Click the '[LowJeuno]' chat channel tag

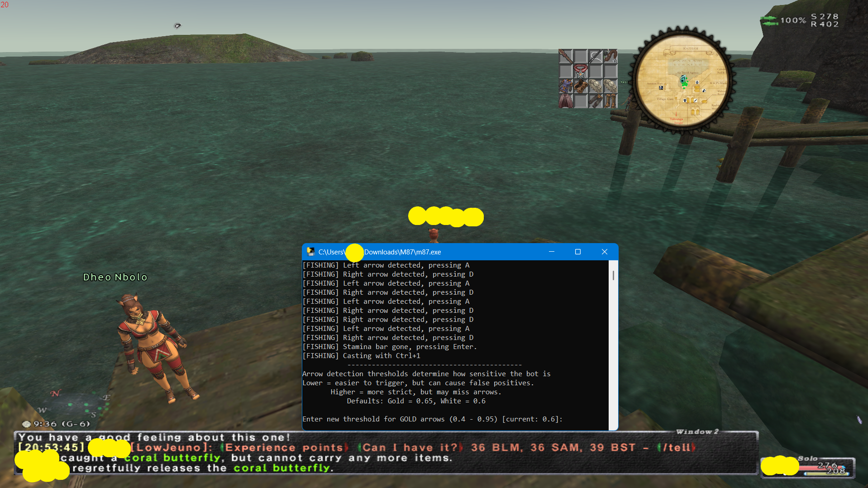click(x=172, y=448)
